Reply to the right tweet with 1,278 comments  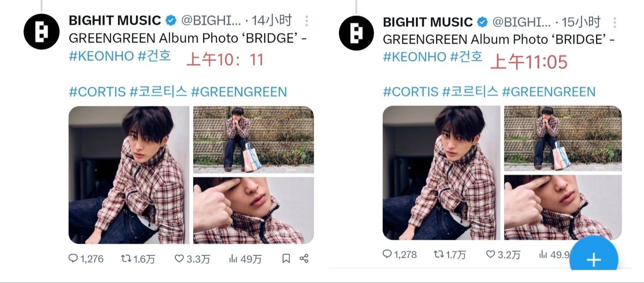click(x=400, y=254)
